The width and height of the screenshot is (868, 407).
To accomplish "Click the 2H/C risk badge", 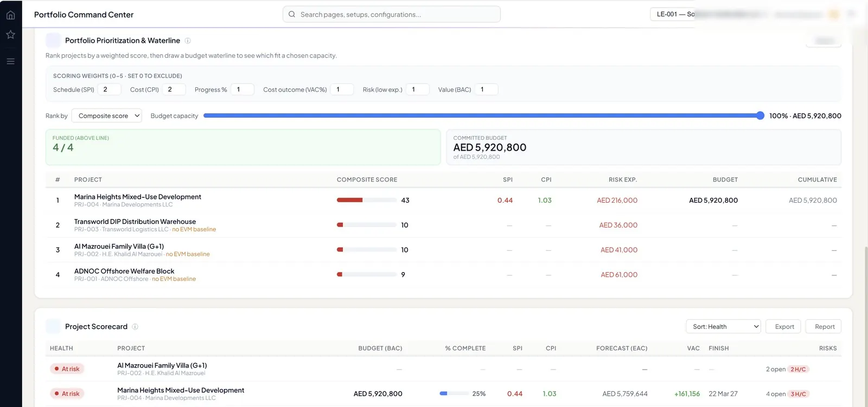I will [799, 369].
